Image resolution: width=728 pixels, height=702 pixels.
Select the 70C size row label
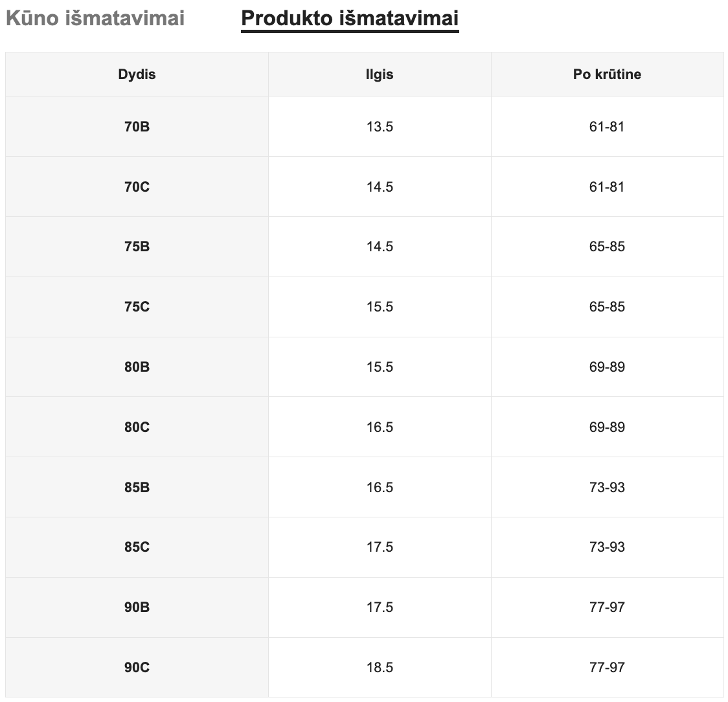(137, 187)
